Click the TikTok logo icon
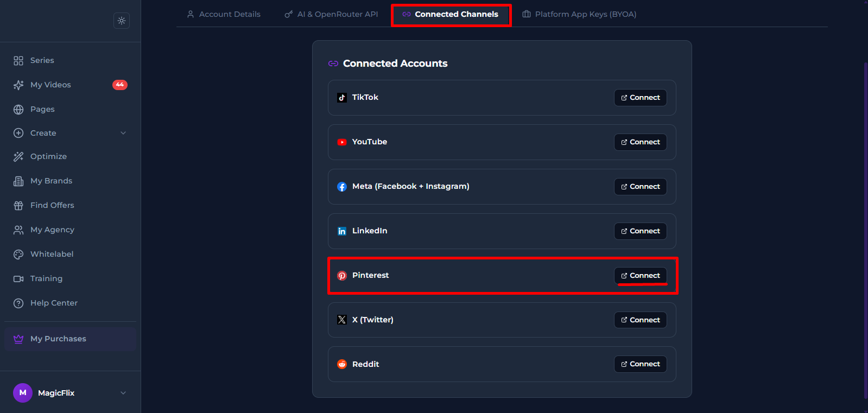Viewport: 868px width, 413px height. (342, 98)
